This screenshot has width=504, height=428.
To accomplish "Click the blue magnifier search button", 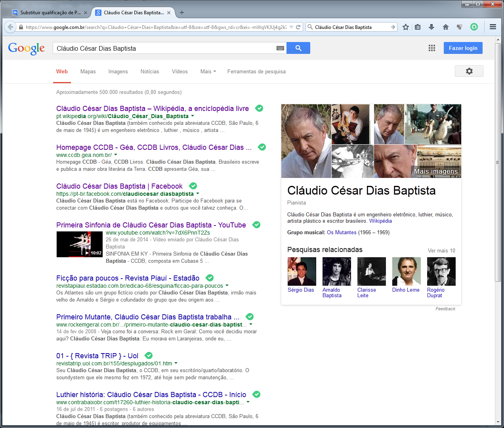I will tap(298, 48).
